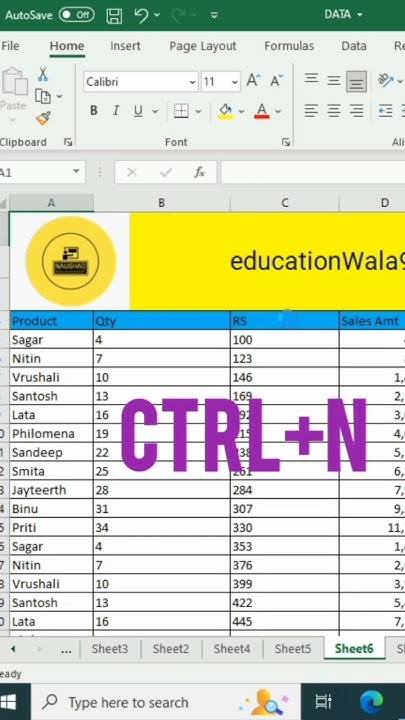The width and height of the screenshot is (405, 720).
Task: Click the yellow circular logo image
Action: click(71, 261)
